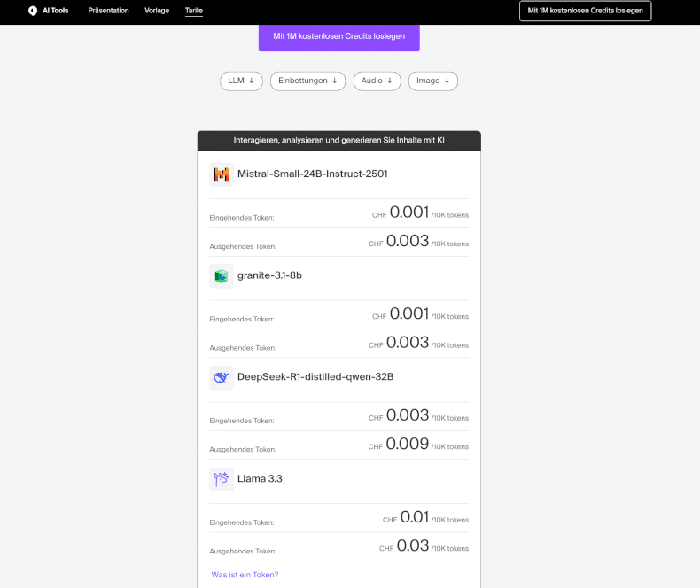Open the 'Was ist ein Token?' link
Viewport: 700px width, 588px height.
tap(245, 575)
